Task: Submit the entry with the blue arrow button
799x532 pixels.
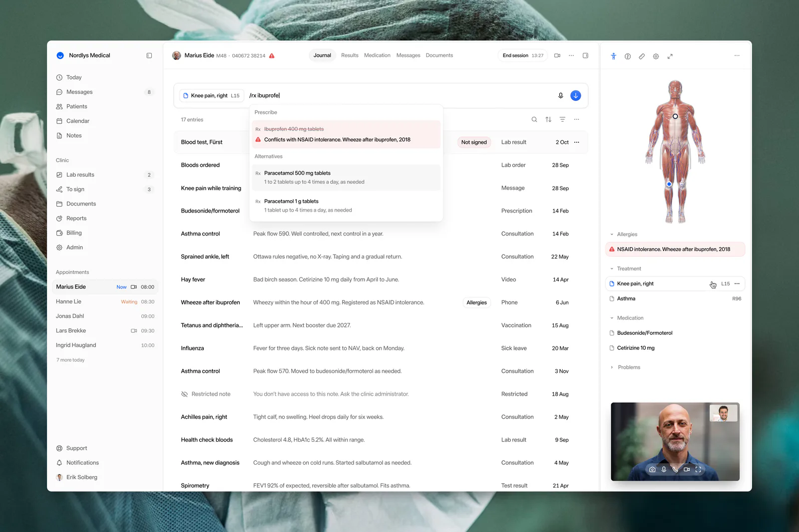Action: pyautogui.click(x=575, y=95)
